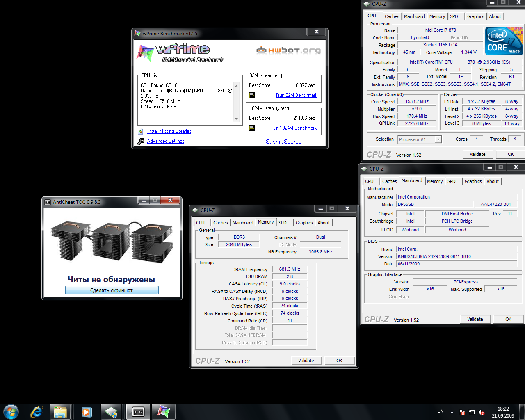The image size is (525, 420).
Task: Launch Internet Explorer from the taskbar
Action: 37,412
